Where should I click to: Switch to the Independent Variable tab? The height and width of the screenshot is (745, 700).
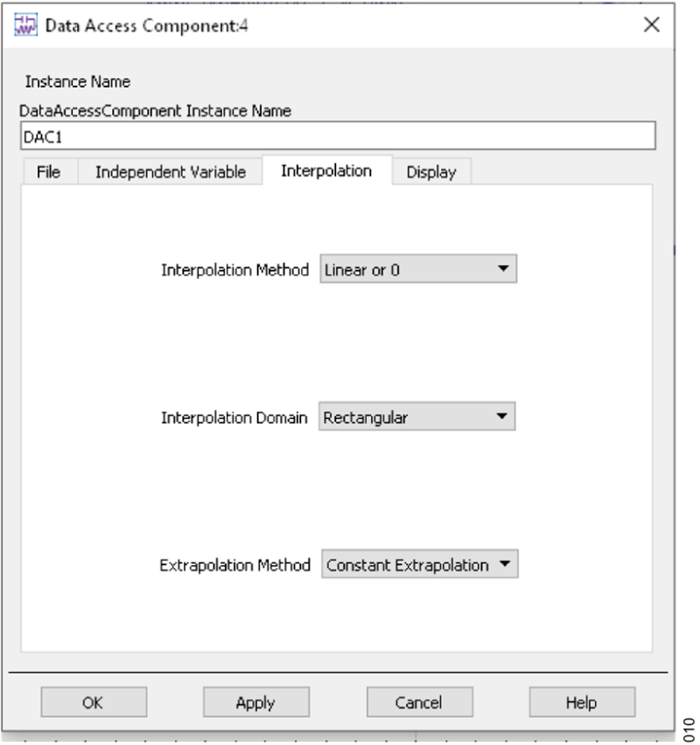click(x=170, y=172)
